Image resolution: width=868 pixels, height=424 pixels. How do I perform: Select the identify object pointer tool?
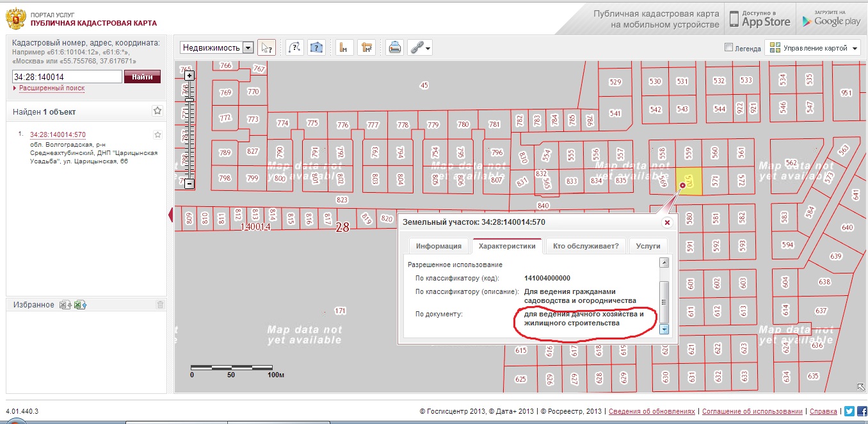click(x=267, y=47)
